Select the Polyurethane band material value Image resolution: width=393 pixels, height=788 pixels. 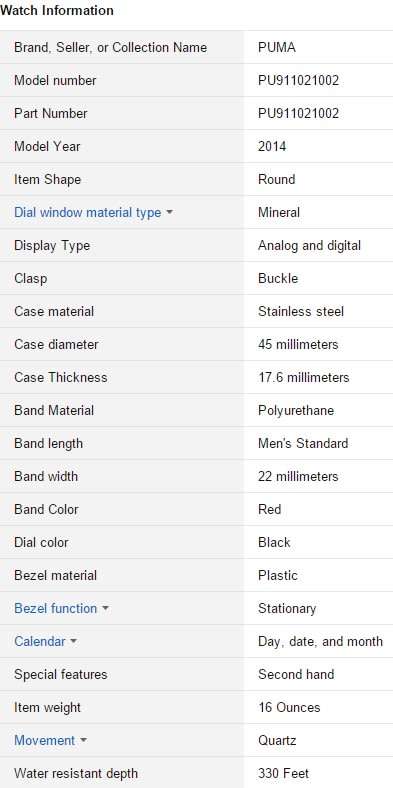point(296,411)
